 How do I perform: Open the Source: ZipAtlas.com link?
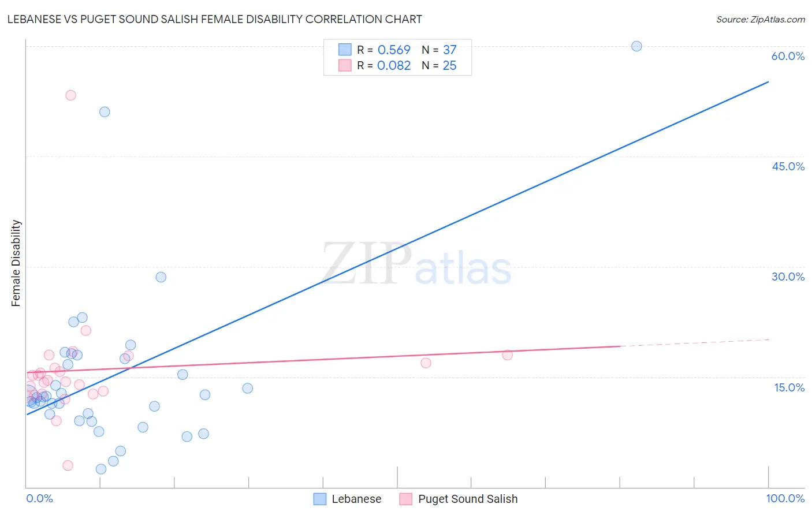point(761,19)
